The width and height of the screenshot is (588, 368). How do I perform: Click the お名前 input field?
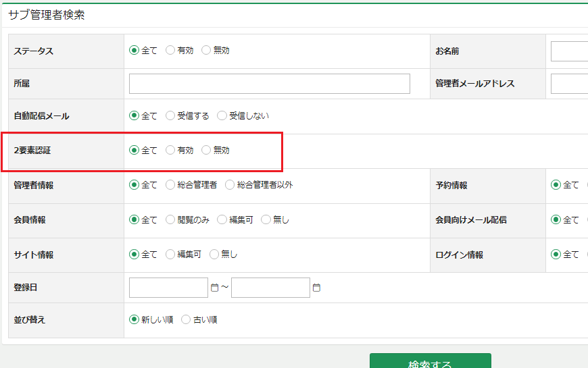click(569, 51)
